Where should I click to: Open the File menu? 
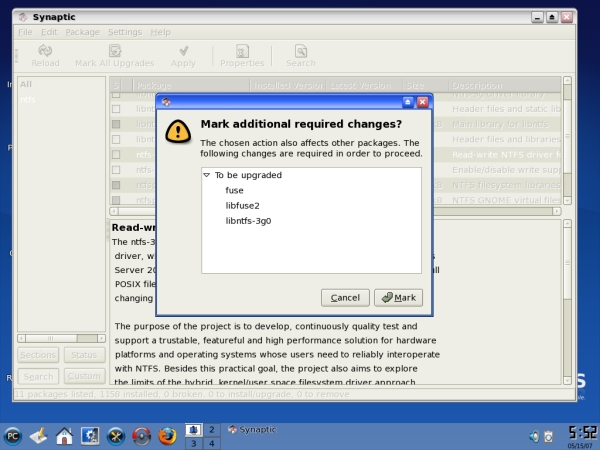[x=25, y=32]
